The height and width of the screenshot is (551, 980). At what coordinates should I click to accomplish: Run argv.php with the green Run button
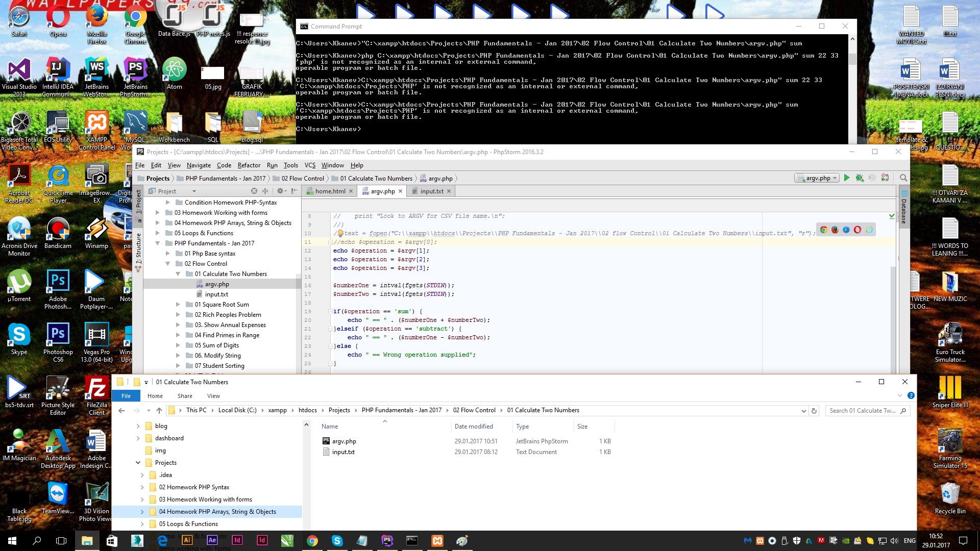847,178
